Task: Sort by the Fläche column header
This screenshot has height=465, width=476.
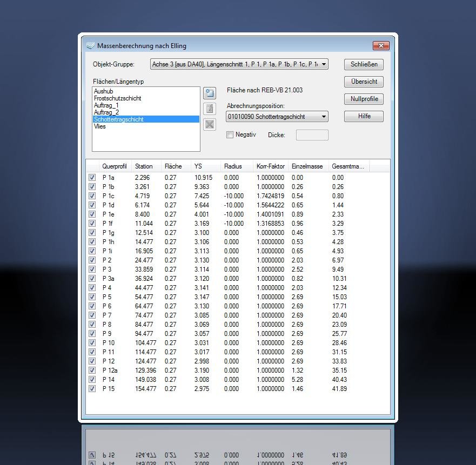Action: [176, 166]
